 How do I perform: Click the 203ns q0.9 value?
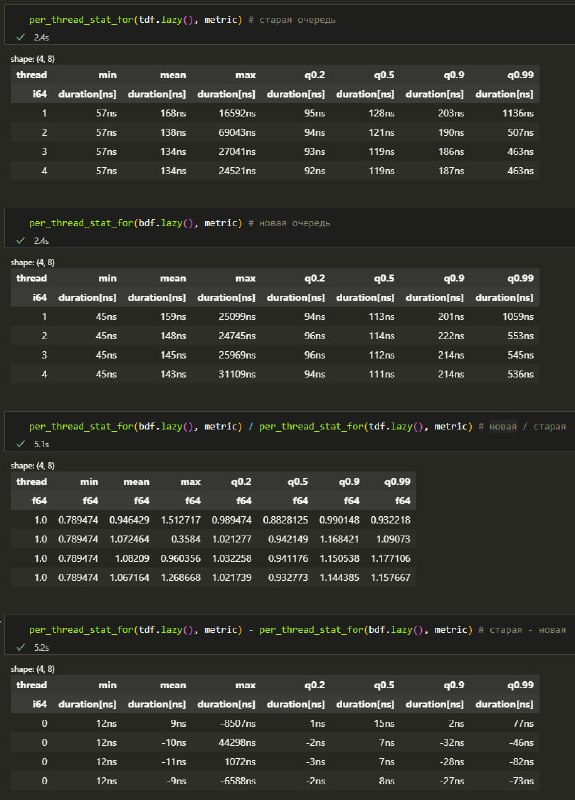451,113
